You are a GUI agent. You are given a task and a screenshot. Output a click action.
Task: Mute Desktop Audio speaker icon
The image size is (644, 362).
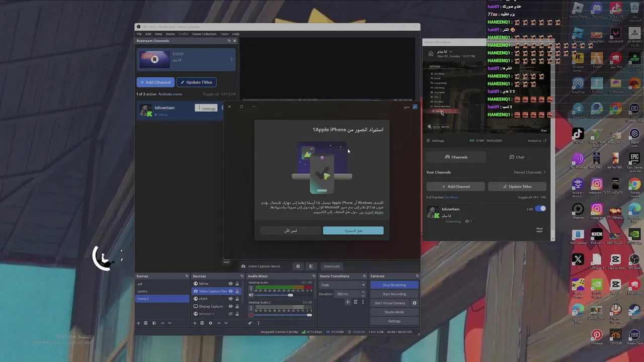pos(251,295)
